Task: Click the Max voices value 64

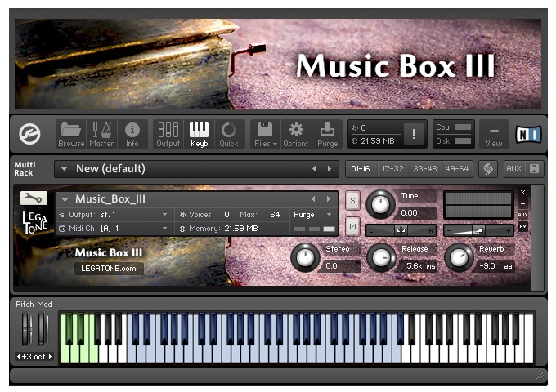Action: coord(275,215)
